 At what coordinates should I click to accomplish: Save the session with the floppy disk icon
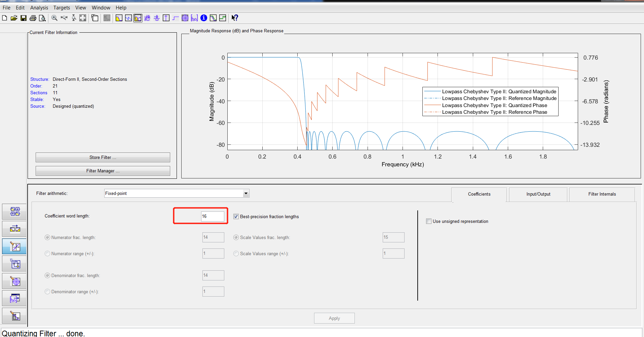pyautogui.click(x=24, y=18)
